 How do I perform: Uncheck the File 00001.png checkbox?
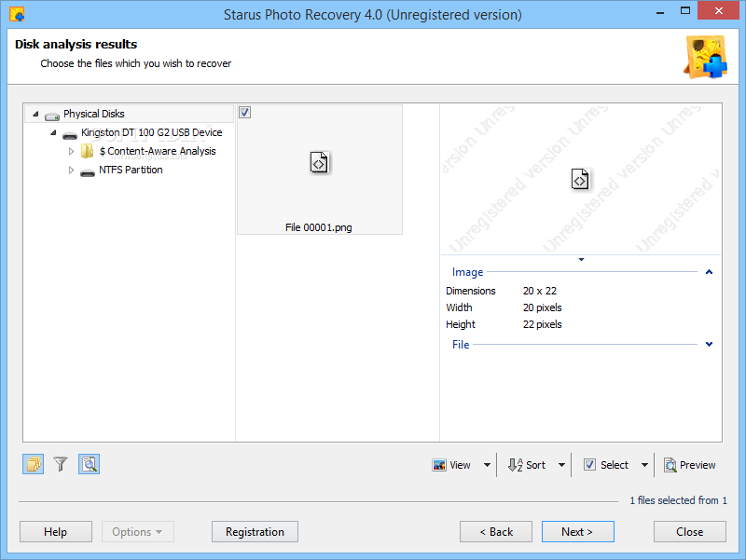pyautogui.click(x=244, y=112)
